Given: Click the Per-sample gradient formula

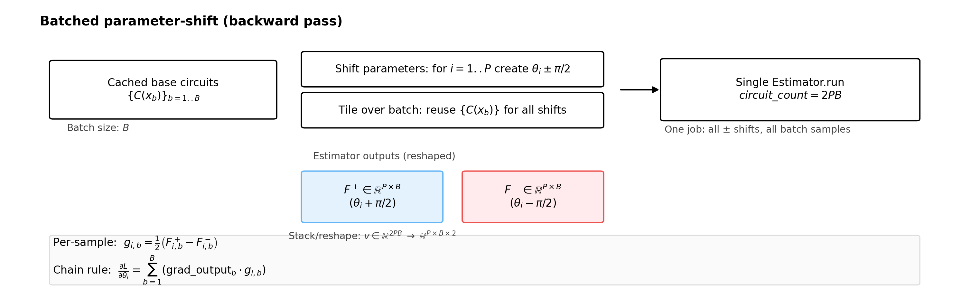Looking at the screenshot, I should click(171, 243).
